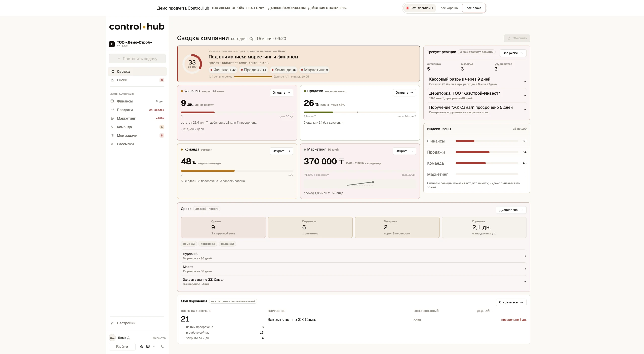
Task: Click the Обновить refresh button
Action: [517, 38]
